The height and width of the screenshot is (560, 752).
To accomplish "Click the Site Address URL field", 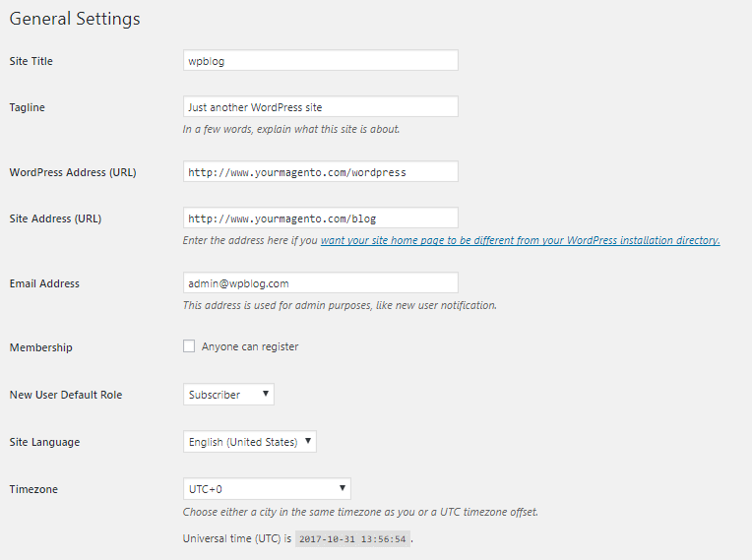I will pos(320,218).
